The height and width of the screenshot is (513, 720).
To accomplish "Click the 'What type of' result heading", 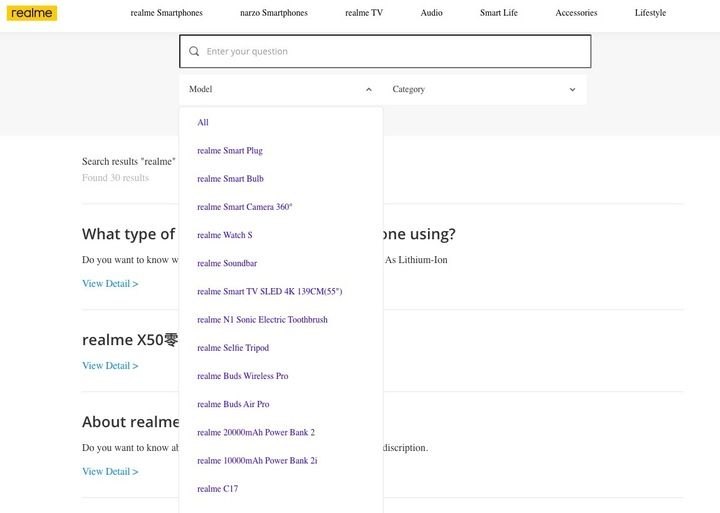I will coord(129,234).
